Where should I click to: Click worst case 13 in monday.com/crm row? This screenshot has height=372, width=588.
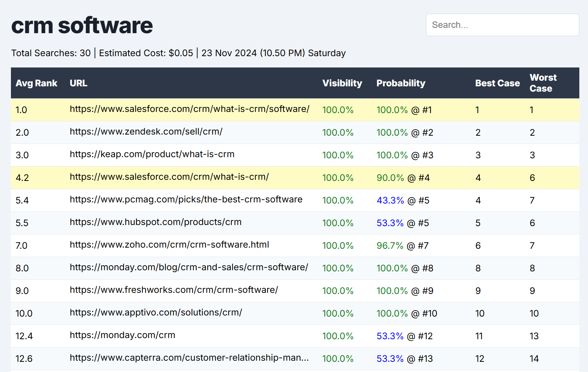coord(534,336)
